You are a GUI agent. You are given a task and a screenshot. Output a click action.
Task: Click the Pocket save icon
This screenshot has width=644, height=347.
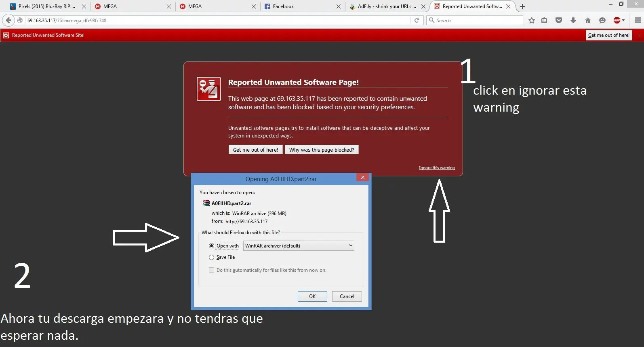[x=559, y=20]
